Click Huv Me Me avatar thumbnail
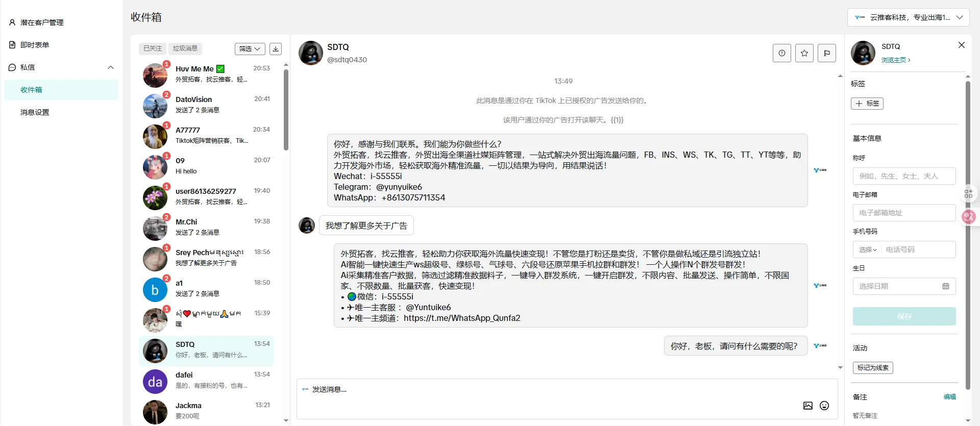980x426 pixels. tap(155, 76)
